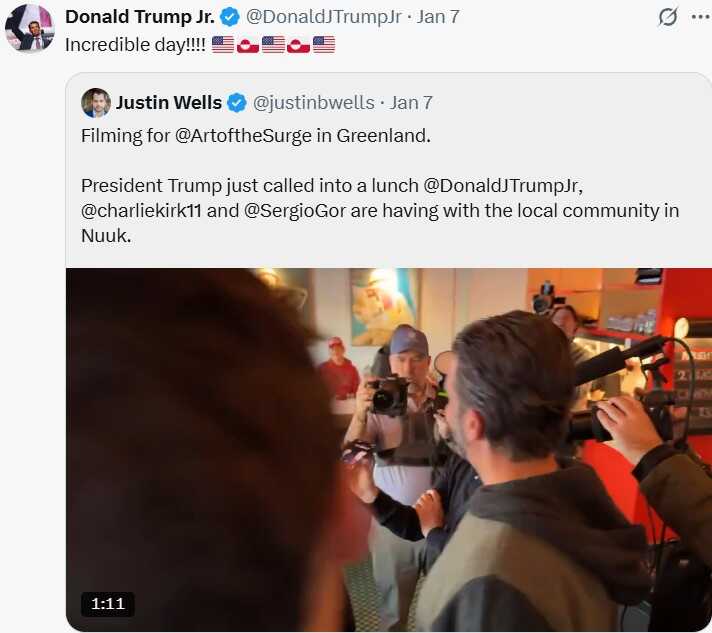Click Justin Wells' verified checkmark badge
Viewport: 712px width, 633px height.
[x=237, y=103]
